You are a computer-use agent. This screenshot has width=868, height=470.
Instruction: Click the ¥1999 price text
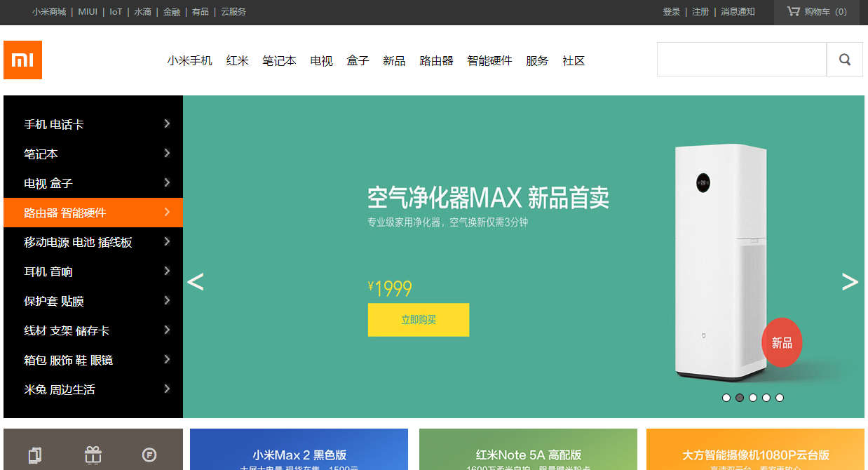coord(390,288)
